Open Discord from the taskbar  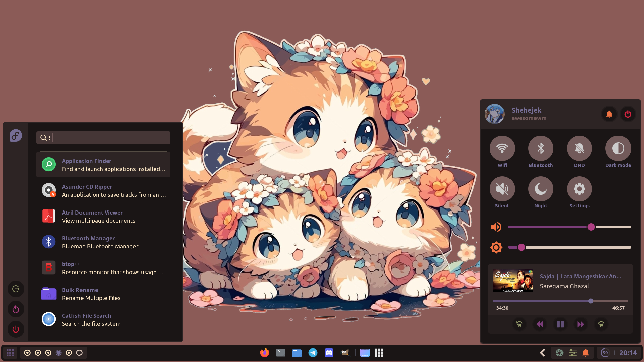[329, 353]
